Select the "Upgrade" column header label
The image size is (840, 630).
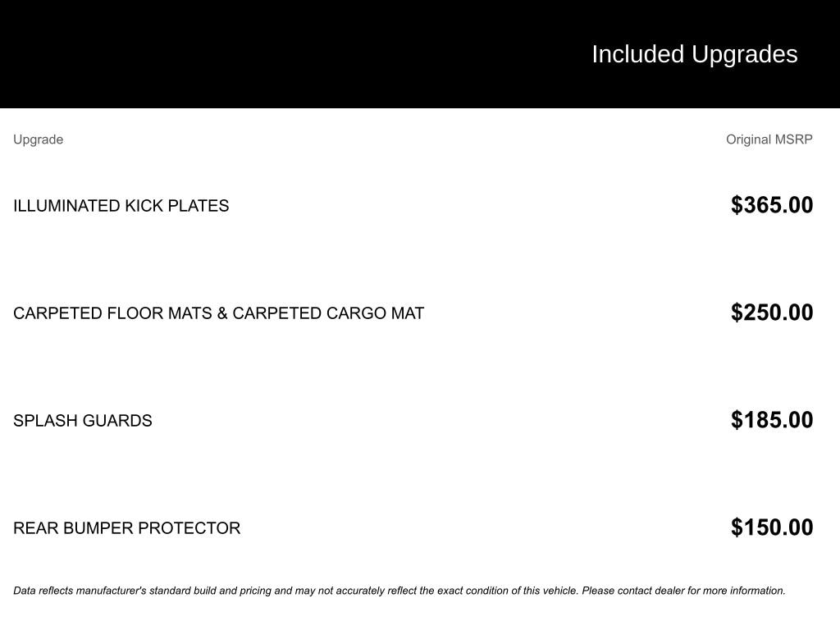click(38, 139)
